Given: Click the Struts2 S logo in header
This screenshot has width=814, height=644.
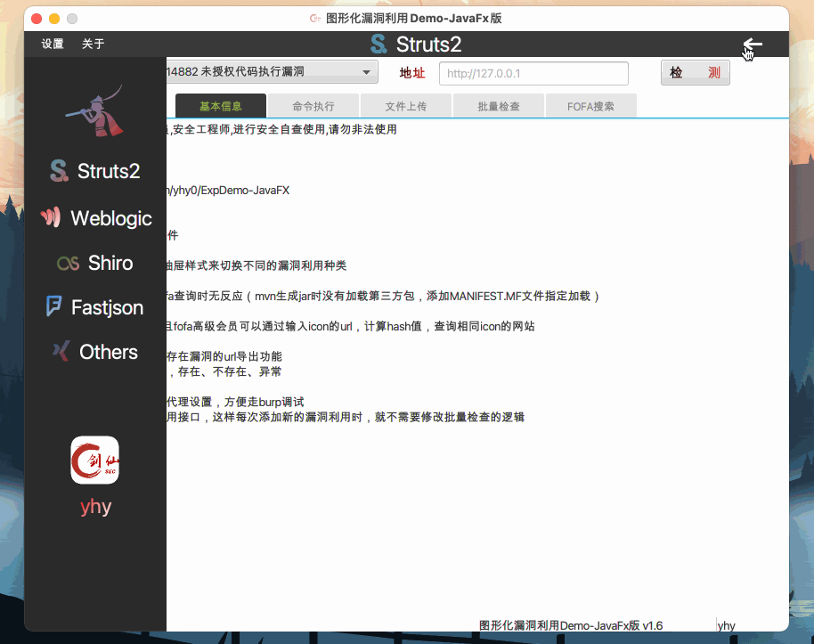Looking at the screenshot, I should 379,45.
